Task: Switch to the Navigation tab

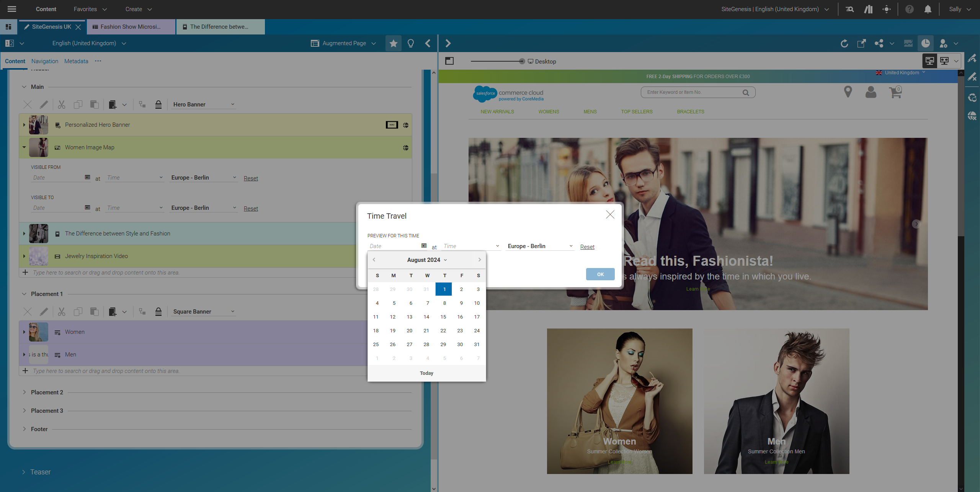Action: coord(45,61)
